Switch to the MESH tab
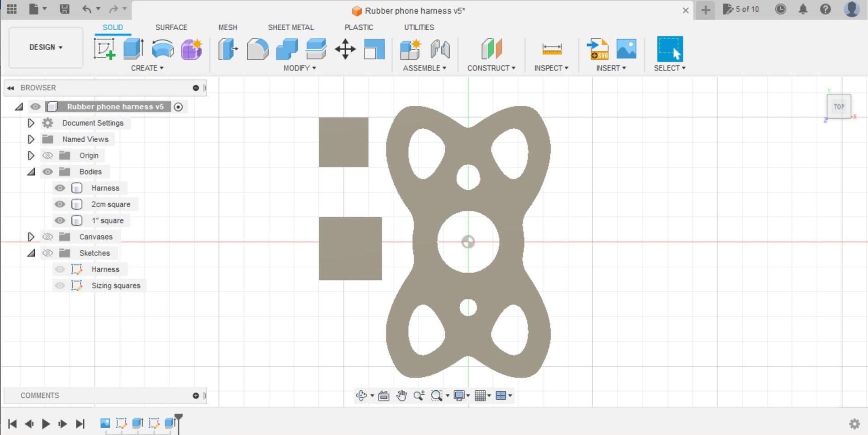The width and height of the screenshot is (868, 435). (228, 27)
